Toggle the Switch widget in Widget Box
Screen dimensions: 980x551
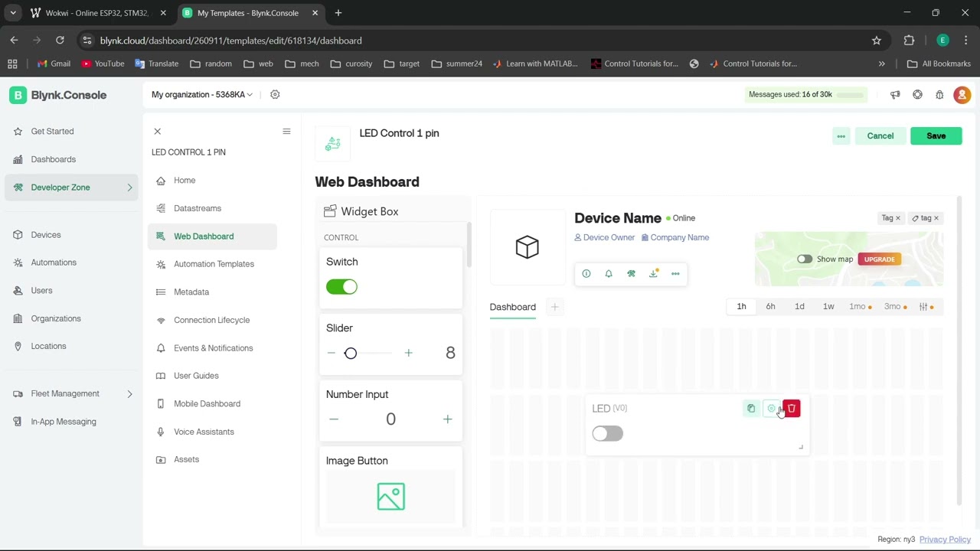tap(341, 287)
